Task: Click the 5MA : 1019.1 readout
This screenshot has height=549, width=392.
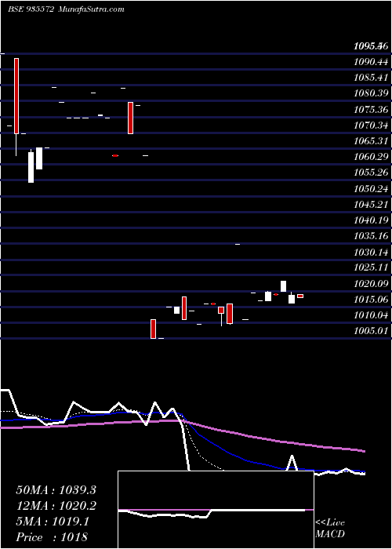Action: (x=53, y=522)
